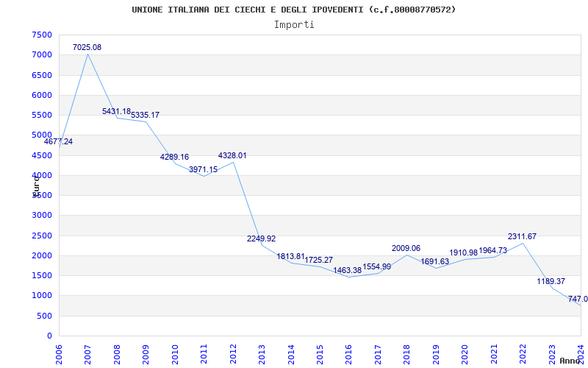
Task: Click the 1554.99 data label
Action: 377,266
